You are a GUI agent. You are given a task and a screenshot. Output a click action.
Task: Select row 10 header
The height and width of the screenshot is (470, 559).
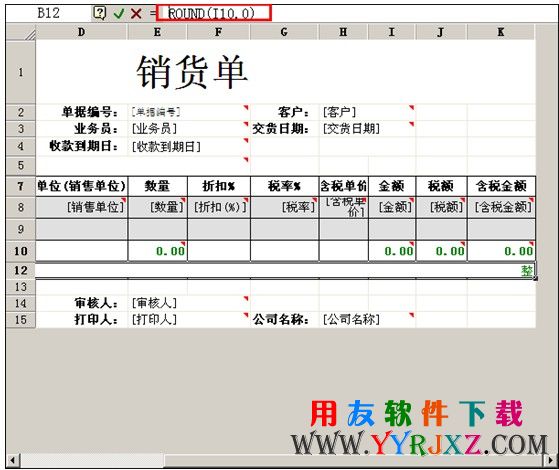(x=21, y=251)
